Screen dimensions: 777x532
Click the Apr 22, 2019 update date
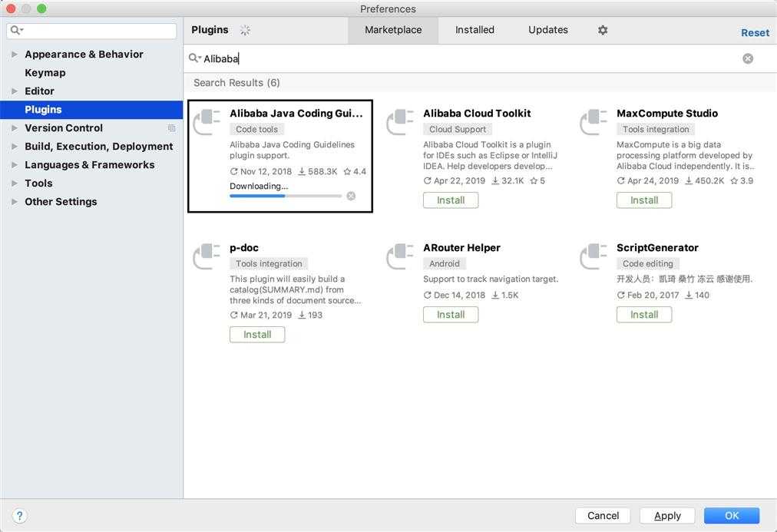click(x=454, y=181)
